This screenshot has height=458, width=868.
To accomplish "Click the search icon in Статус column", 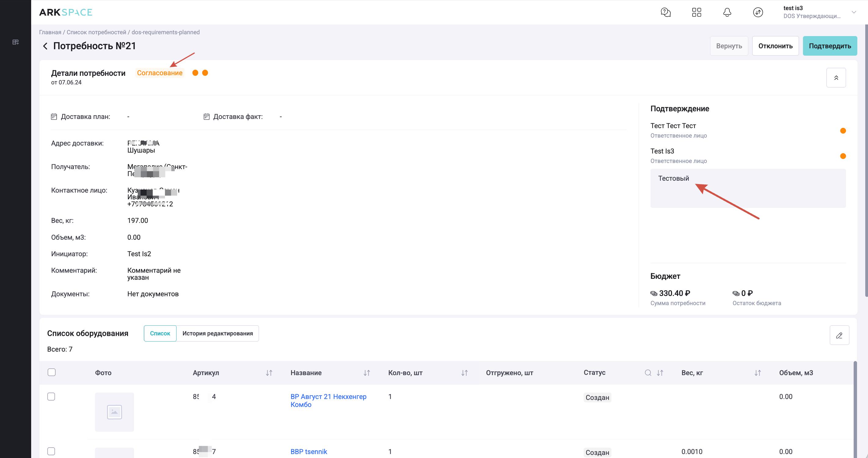I will pos(647,373).
